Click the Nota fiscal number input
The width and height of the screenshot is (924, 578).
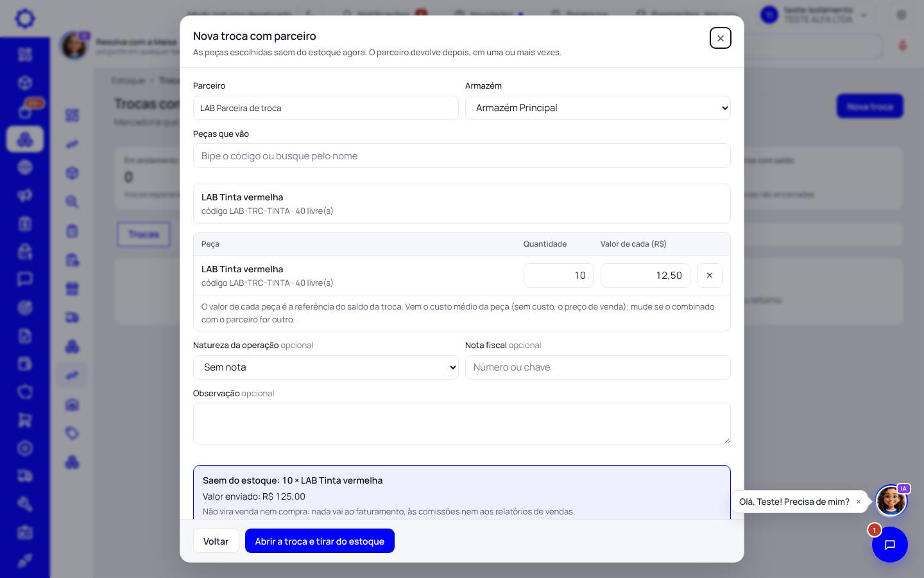coord(597,367)
